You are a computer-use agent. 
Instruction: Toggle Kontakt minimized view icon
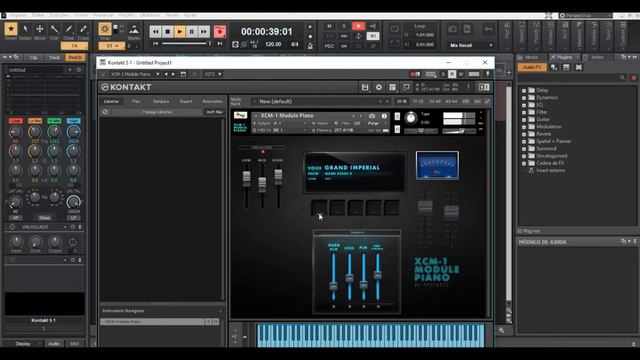406,87
